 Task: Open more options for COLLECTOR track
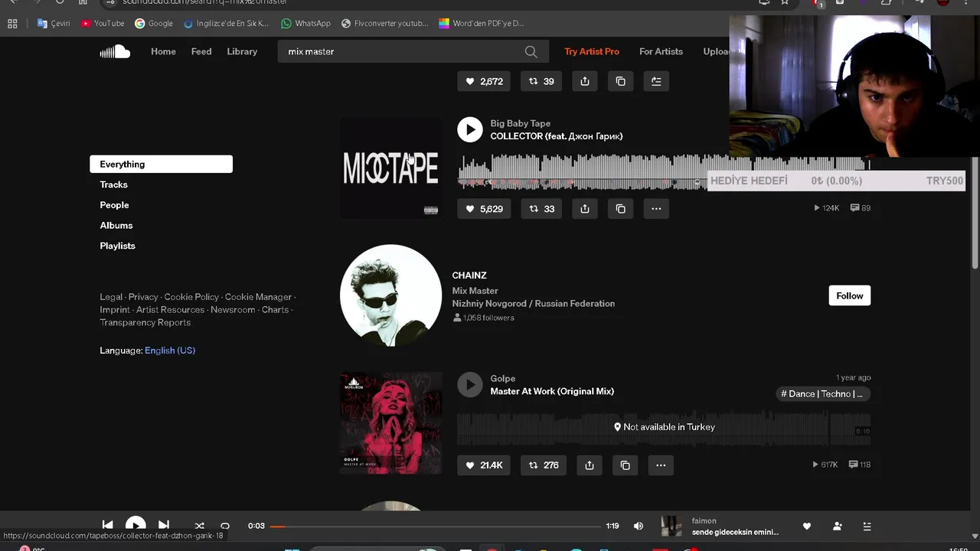click(656, 209)
